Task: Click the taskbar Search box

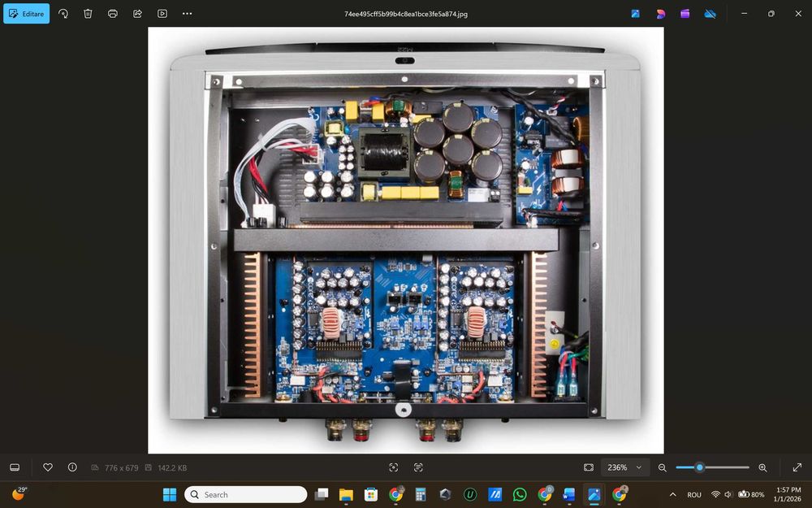Action: coord(245,494)
